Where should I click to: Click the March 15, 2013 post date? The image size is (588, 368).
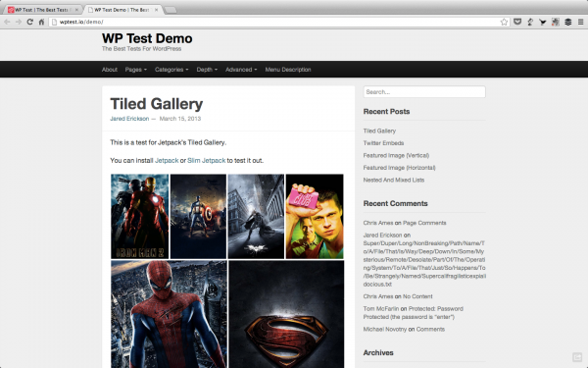[180, 119]
